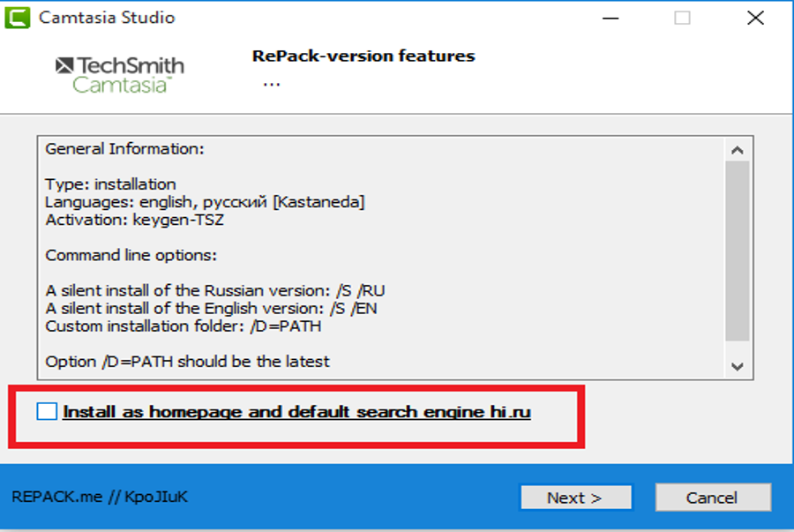Proceed with the Next > button
Image resolution: width=794 pixels, height=532 pixels.
point(576,498)
